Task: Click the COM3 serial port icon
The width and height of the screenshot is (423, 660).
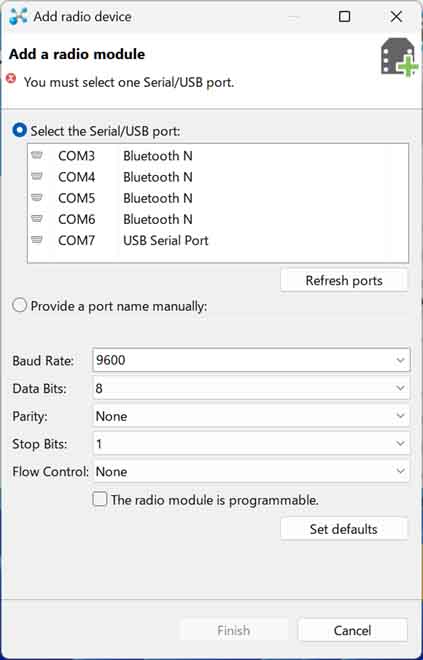Action: pyautogui.click(x=37, y=155)
